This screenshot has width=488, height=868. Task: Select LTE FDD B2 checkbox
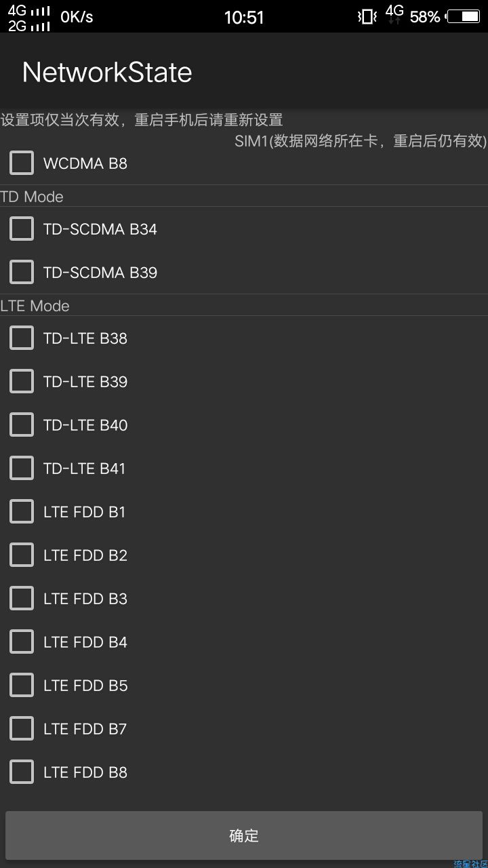[x=22, y=555]
